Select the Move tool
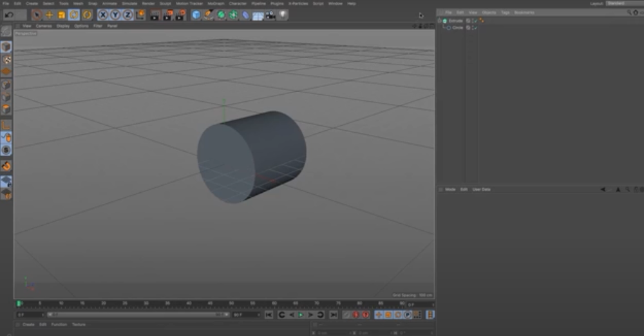Screen dimensions: 644x336 point(50,15)
